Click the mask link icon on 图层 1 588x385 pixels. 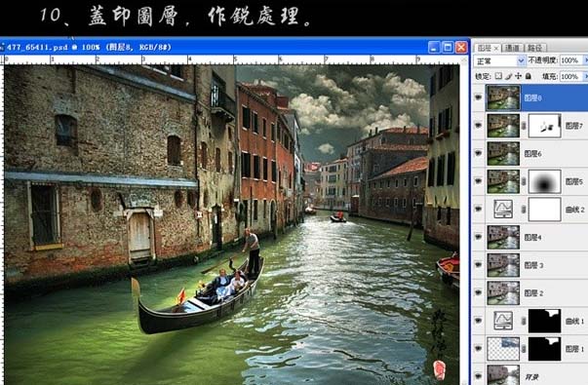click(524, 349)
